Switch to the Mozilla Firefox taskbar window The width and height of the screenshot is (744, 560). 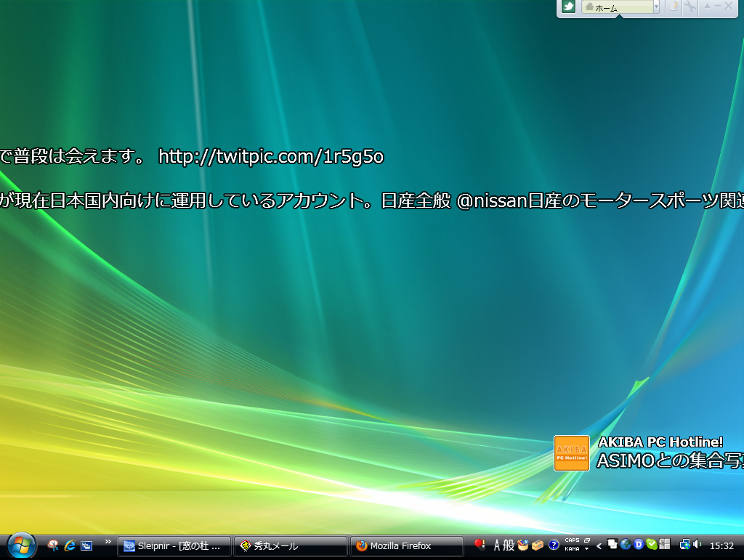coord(407,546)
